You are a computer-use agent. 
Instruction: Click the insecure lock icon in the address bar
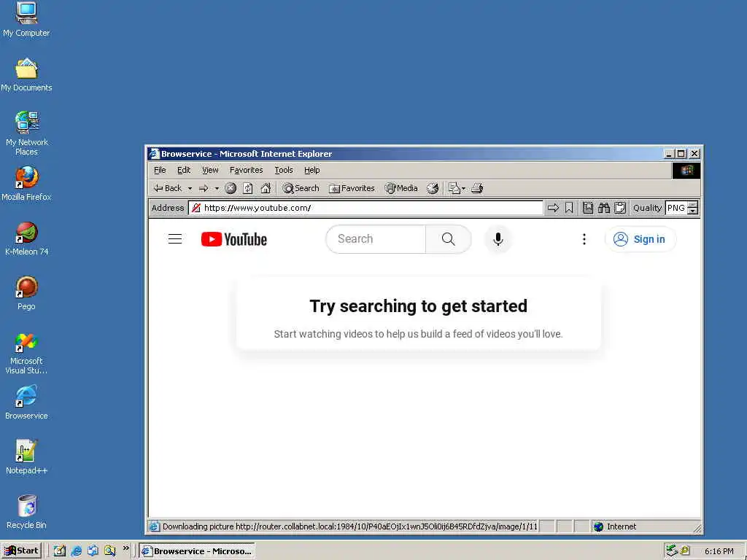(x=196, y=208)
